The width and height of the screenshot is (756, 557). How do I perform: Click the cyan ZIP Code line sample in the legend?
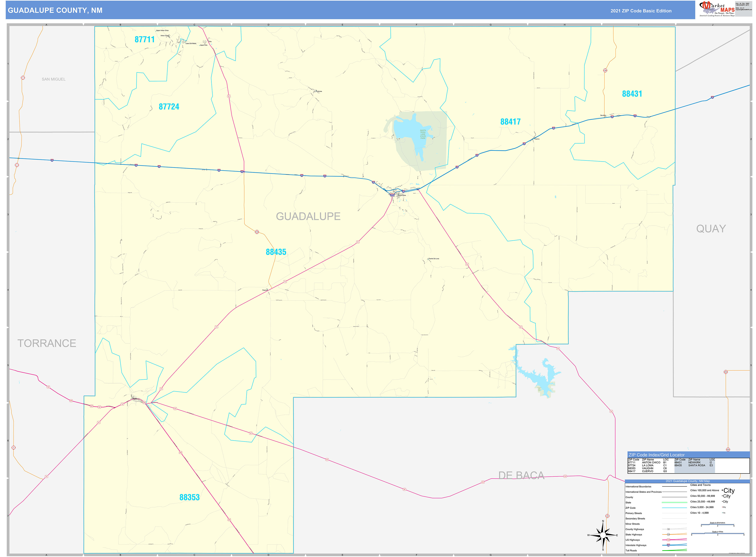point(674,508)
